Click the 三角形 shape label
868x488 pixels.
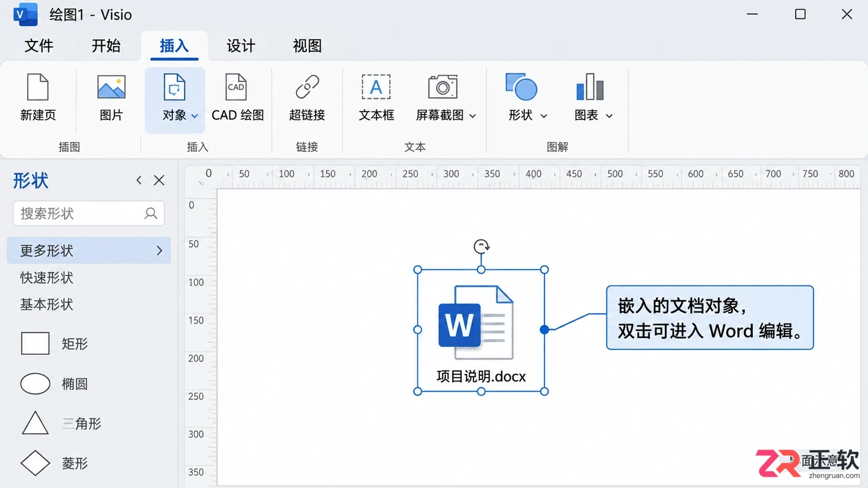[x=81, y=424]
